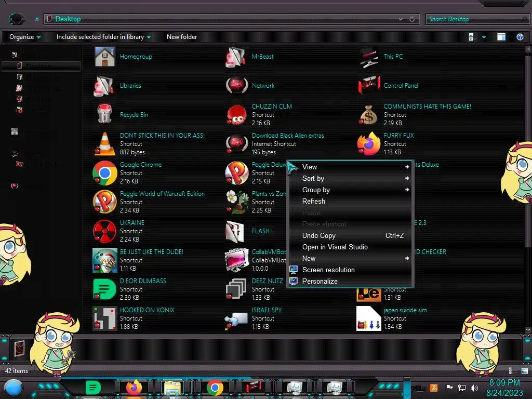The height and width of the screenshot is (399, 532).
Task: Select the Download Black Alien extras icon
Action: coord(236,144)
